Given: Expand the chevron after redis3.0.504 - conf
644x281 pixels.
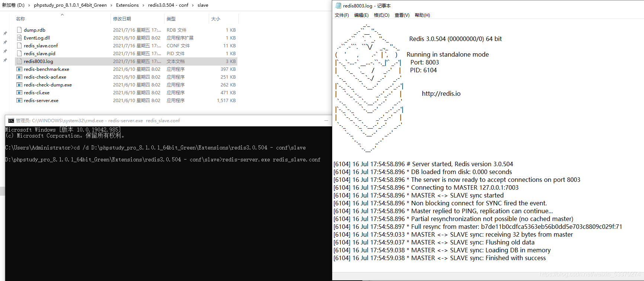Looking at the screenshot, I should point(193,5).
